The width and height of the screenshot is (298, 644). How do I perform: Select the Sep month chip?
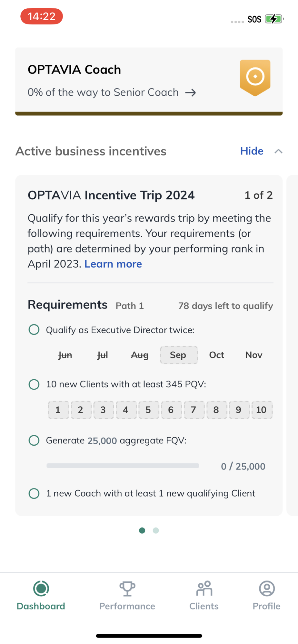179,355
